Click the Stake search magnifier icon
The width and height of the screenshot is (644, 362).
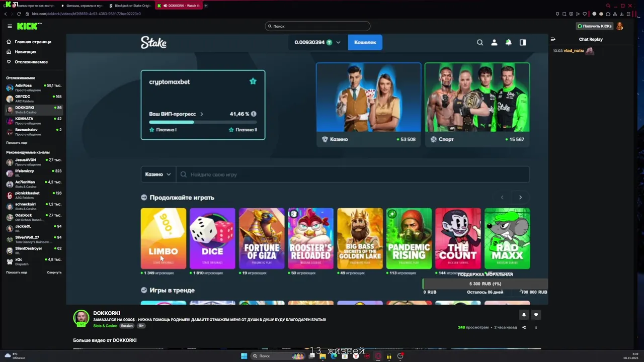tap(480, 42)
